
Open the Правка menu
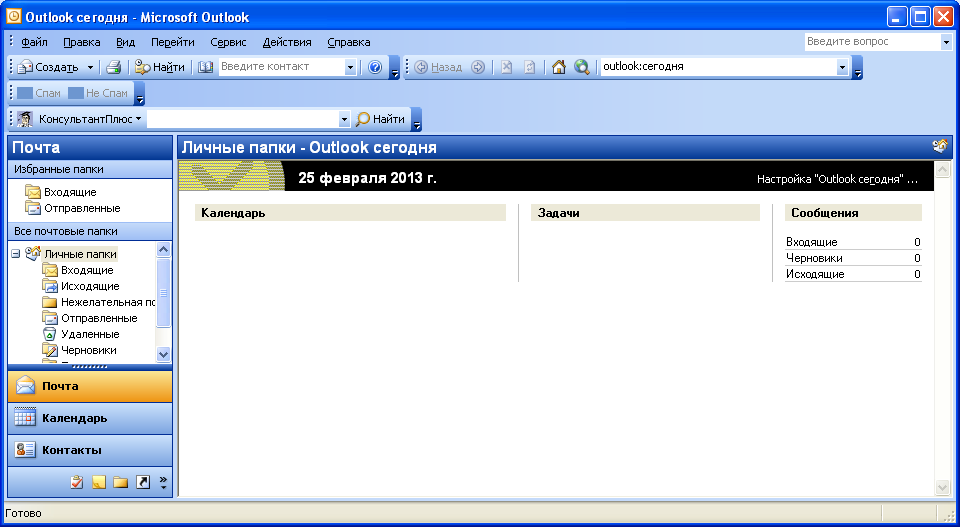pyautogui.click(x=81, y=42)
